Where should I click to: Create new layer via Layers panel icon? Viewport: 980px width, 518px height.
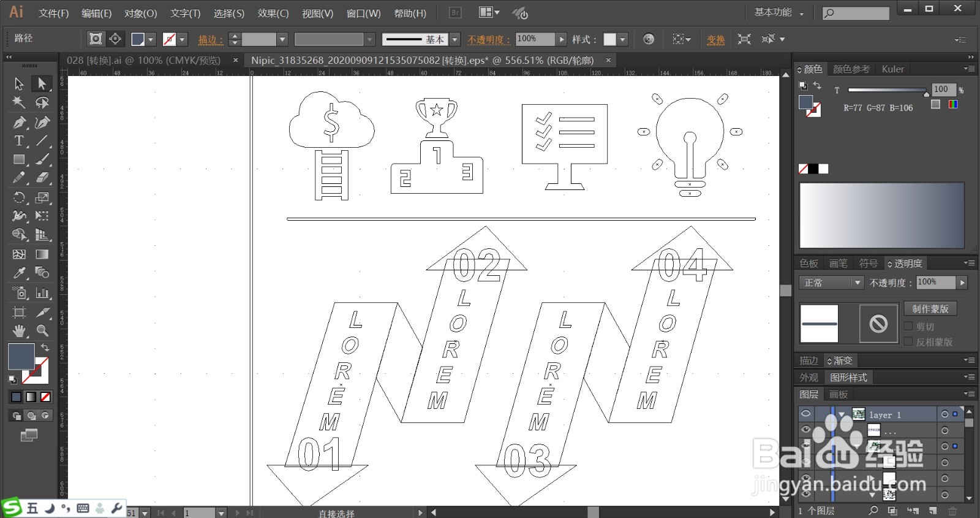932,511
